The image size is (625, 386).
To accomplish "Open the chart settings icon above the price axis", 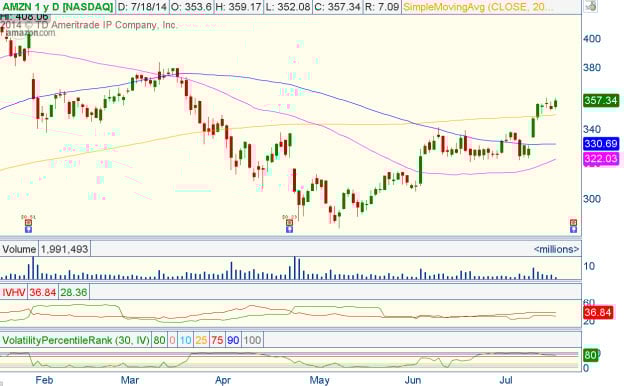I will [x=591, y=6].
